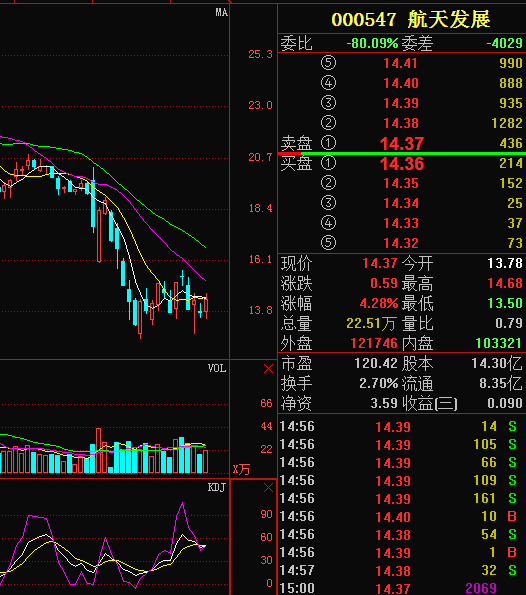Click the 外盘 value 121746
This screenshot has width=526, height=595.
click(x=374, y=343)
